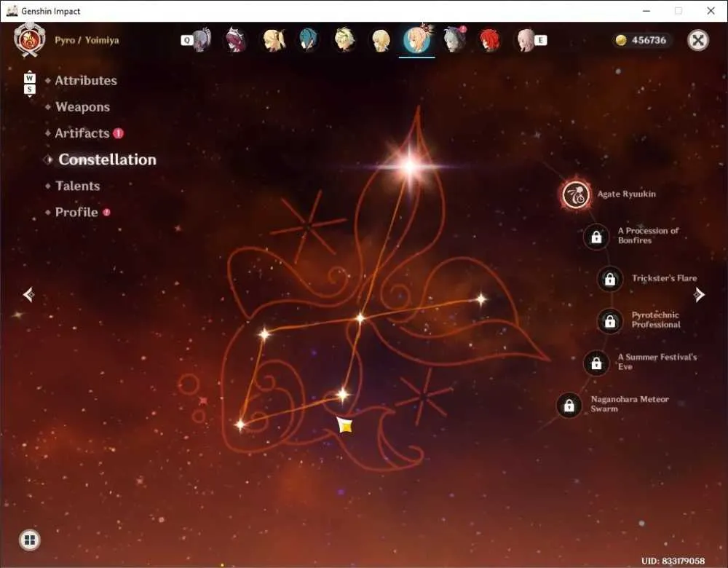This screenshot has height=568, width=728.
Task: Select the red-haired character portrait
Action: (489, 40)
